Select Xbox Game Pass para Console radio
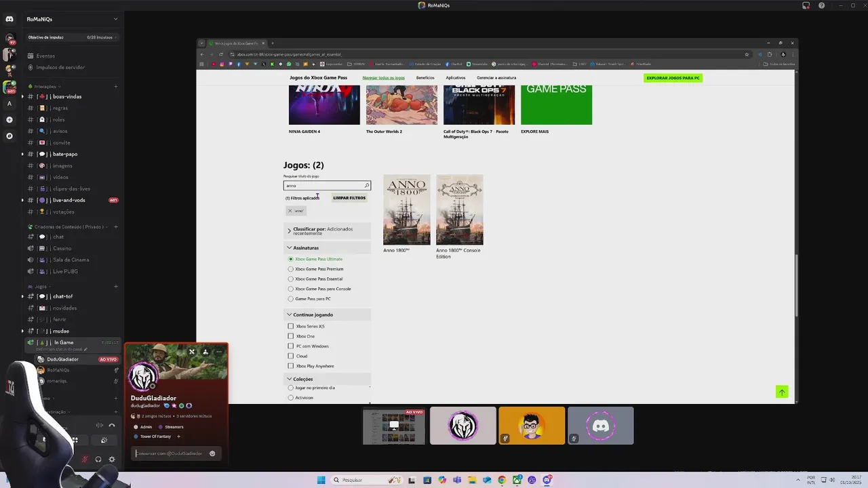 [x=291, y=289]
